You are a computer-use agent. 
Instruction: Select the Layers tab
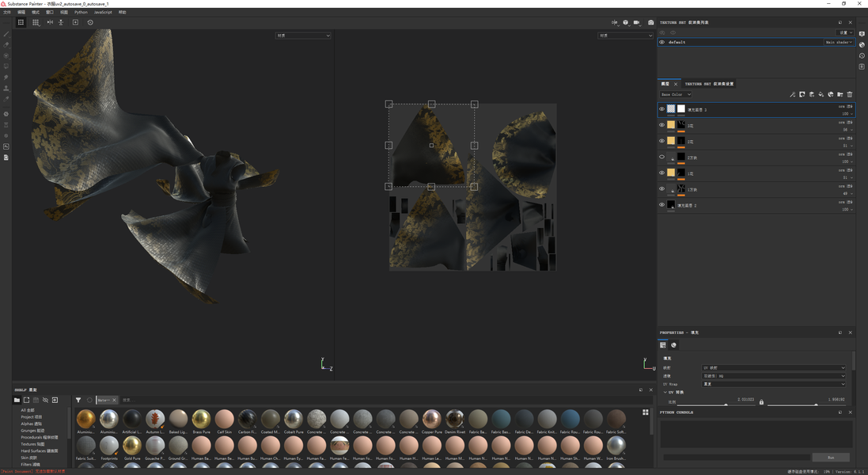click(x=665, y=84)
